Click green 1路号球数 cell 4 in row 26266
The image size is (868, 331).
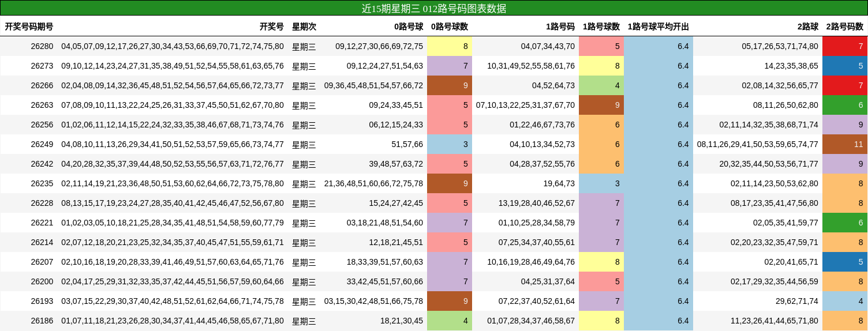pyautogui.click(x=601, y=85)
